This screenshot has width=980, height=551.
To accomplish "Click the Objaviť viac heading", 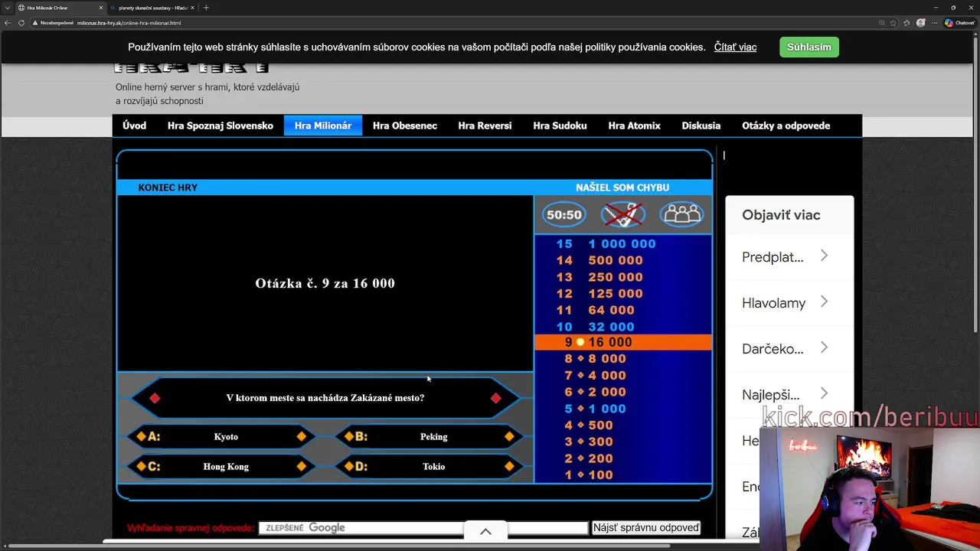I will pos(781,215).
